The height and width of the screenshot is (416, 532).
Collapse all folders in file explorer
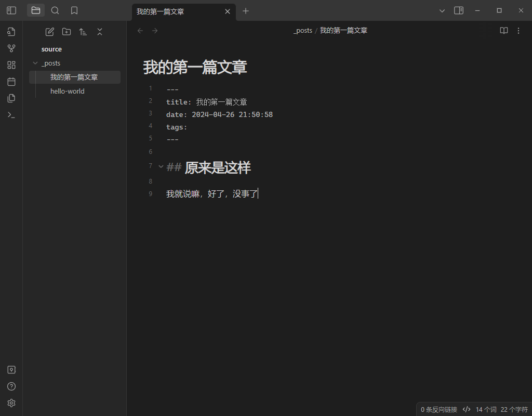100,32
